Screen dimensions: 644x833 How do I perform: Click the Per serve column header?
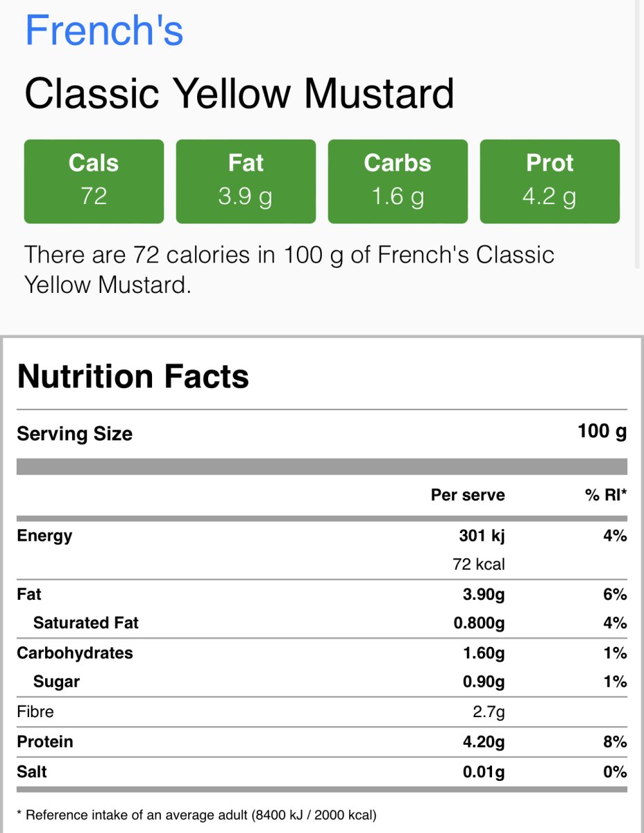pyautogui.click(x=468, y=495)
